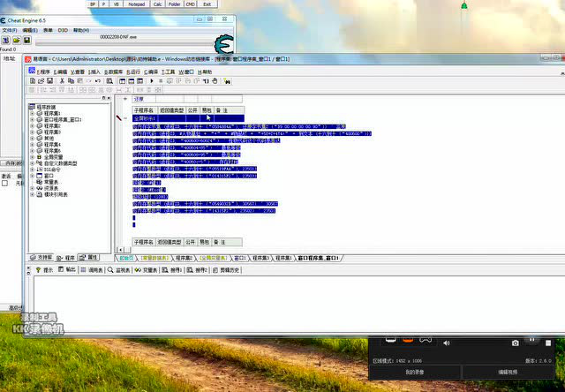Click the recorder camera screenshot icon
This screenshot has height=392, width=565.
click(516, 343)
